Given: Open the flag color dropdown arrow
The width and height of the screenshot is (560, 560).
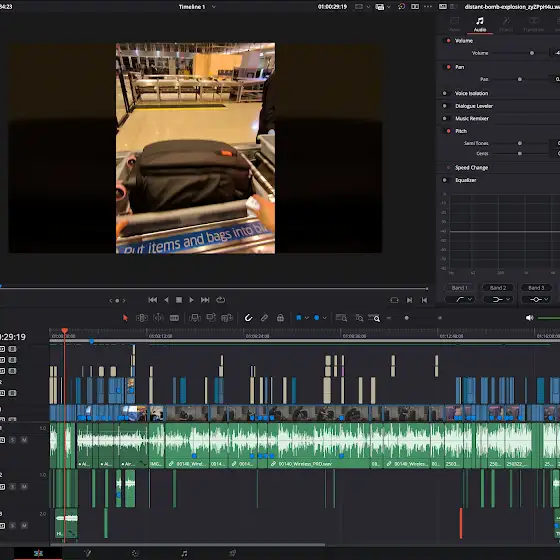Looking at the screenshot, I should click(x=307, y=318).
